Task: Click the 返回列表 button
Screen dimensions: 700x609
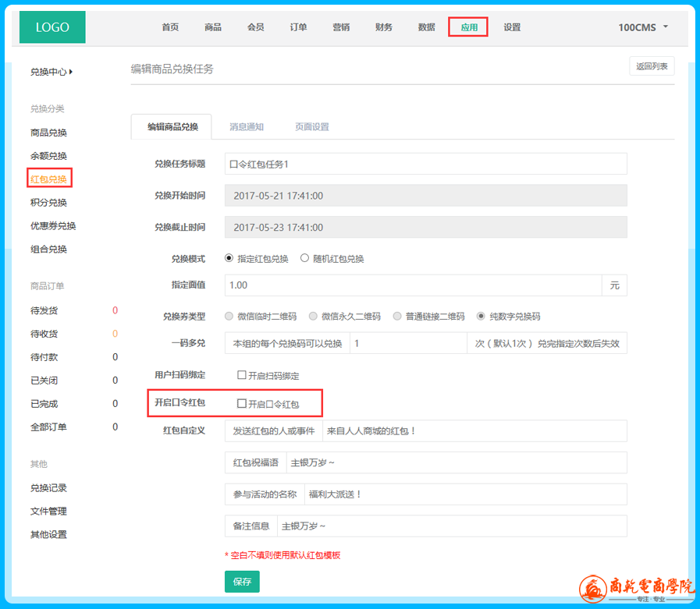Action: [652, 66]
